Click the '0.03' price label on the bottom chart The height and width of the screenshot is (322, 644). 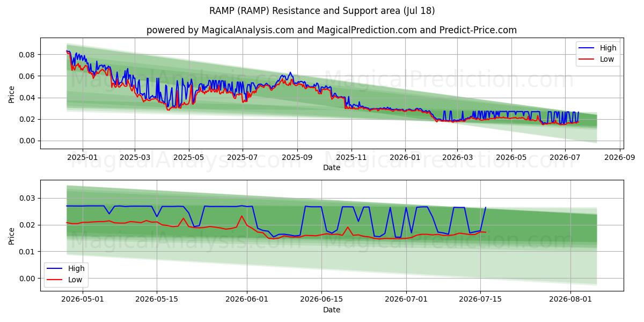[27, 198]
